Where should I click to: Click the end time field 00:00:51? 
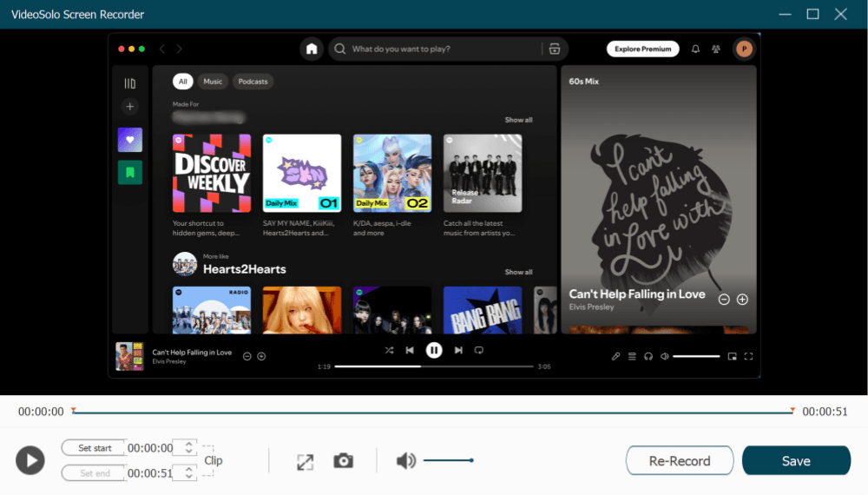(150, 473)
